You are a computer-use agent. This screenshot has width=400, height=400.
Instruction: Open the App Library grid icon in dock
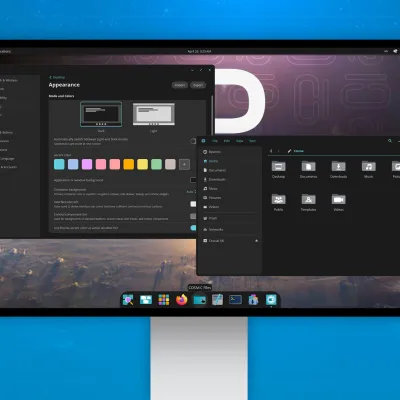click(x=164, y=300)
